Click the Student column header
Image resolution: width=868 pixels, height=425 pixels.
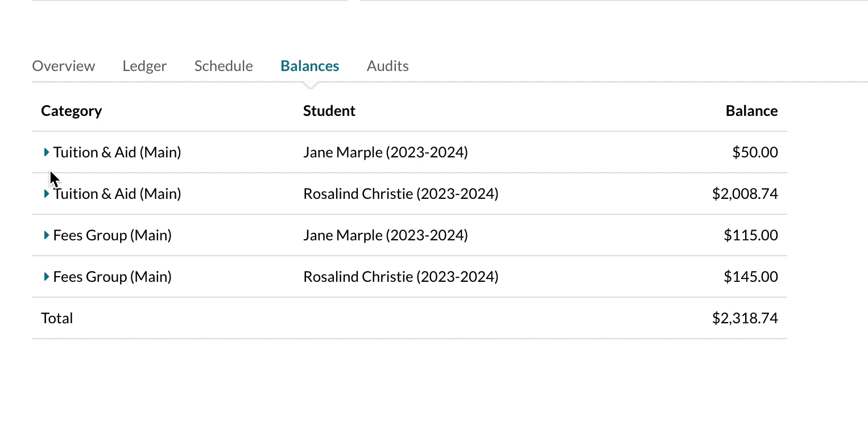[x=329, y=111]
